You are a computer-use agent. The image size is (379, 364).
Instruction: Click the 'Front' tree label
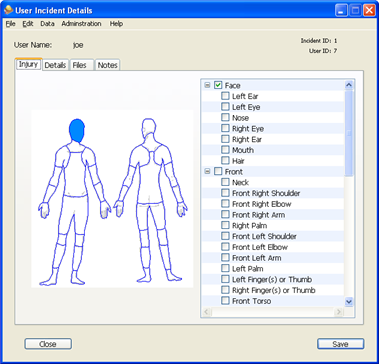click(234, 172)
